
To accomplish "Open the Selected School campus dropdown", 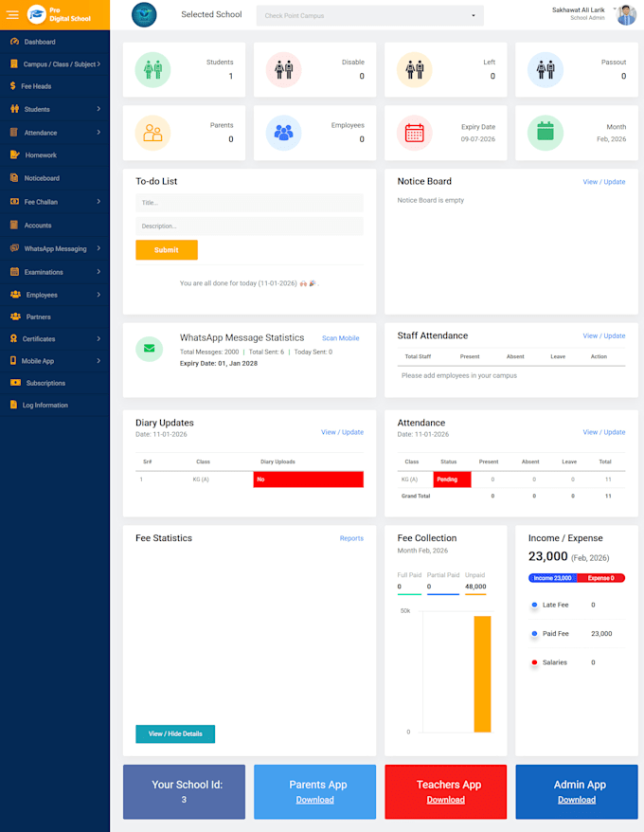I will click(369, 15).
